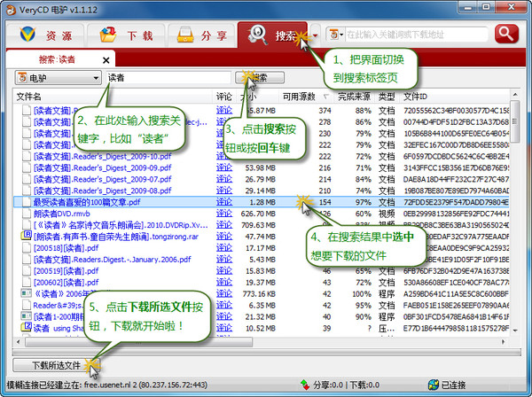Viewport: 532px width, 397px height.
Task: Select file Reader's_Digest_2009-09.pdf
Action: click(102, 168)
